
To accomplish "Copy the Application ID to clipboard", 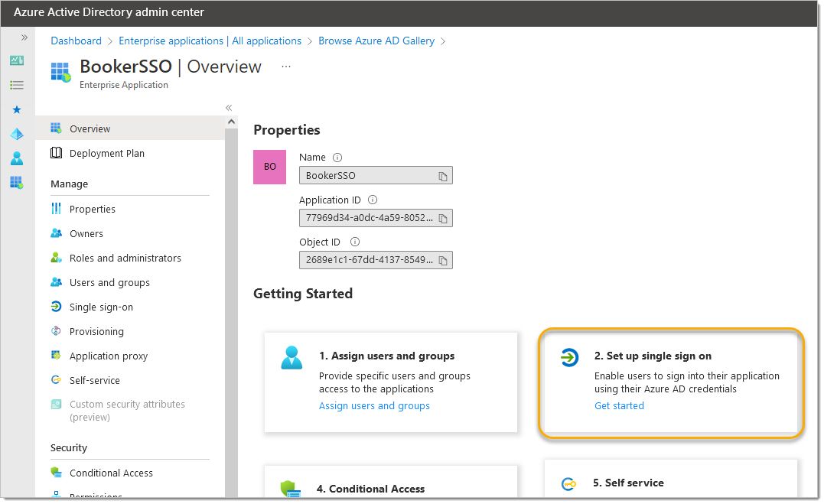I will (442, 219).
